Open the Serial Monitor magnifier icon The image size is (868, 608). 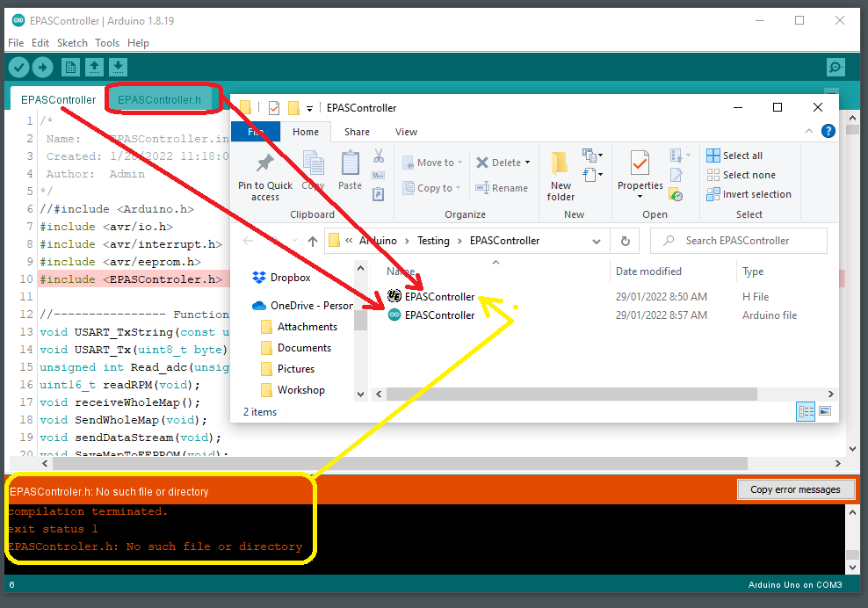point(835,67)
